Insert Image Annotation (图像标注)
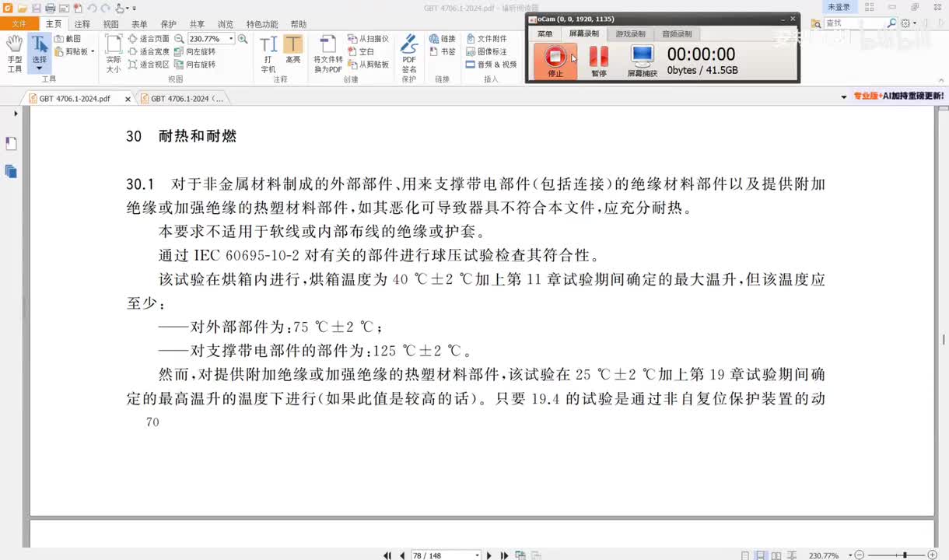The image size is (949, 560). tap(487, 51)
